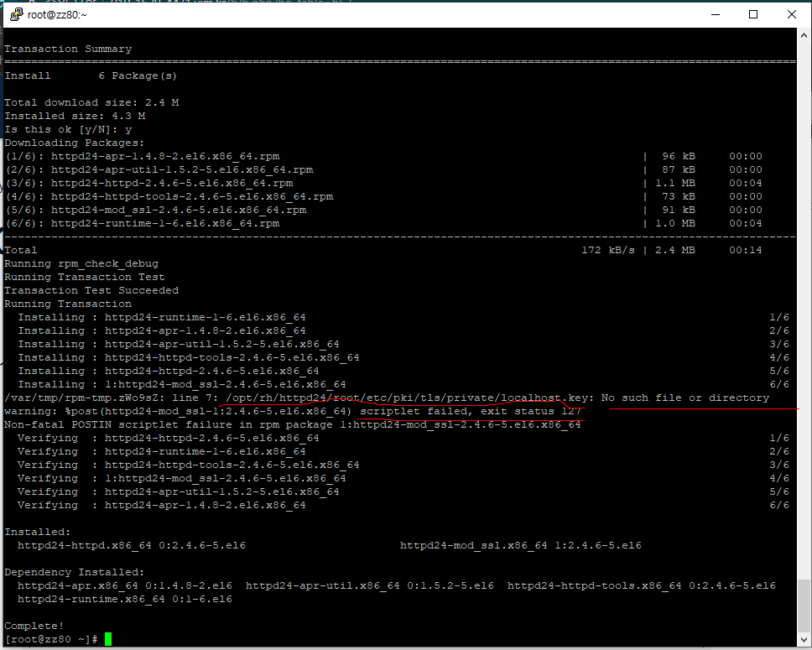Image resolution: width=812 pixels, height=650 pixels.
Task: Click the scrollbar down arrow
Action: (804, 640)
